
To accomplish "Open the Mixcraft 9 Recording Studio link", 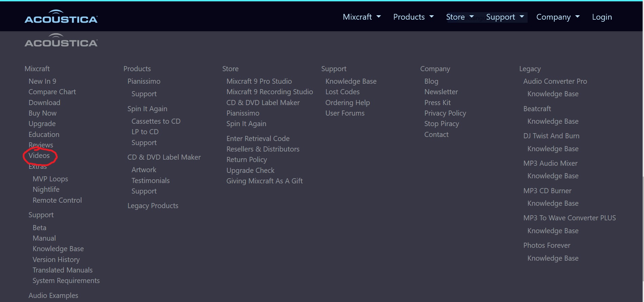I will (270, 92).
